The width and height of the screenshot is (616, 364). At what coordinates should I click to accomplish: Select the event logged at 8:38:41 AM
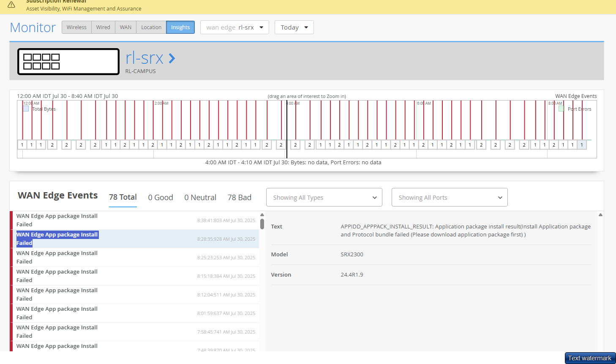tap(134, 220)
